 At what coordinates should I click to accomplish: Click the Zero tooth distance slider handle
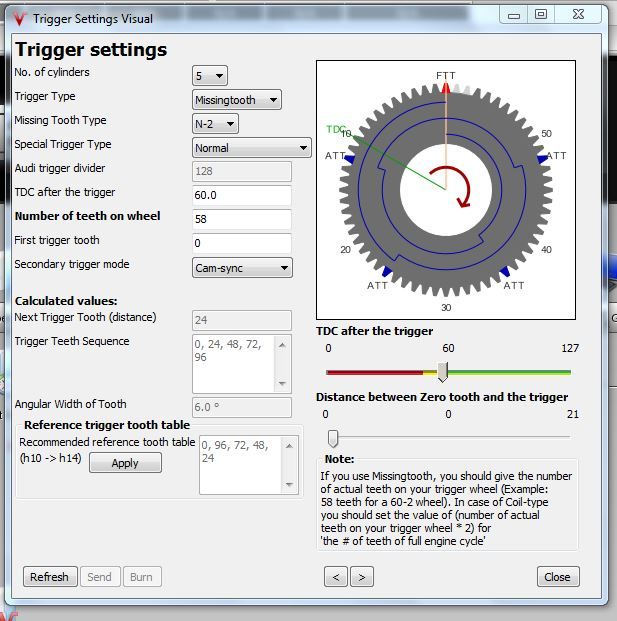[333, 438]
